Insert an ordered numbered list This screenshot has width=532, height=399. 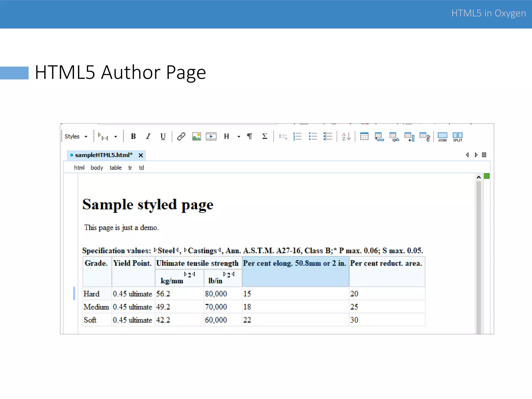click(x=297, y=136)
